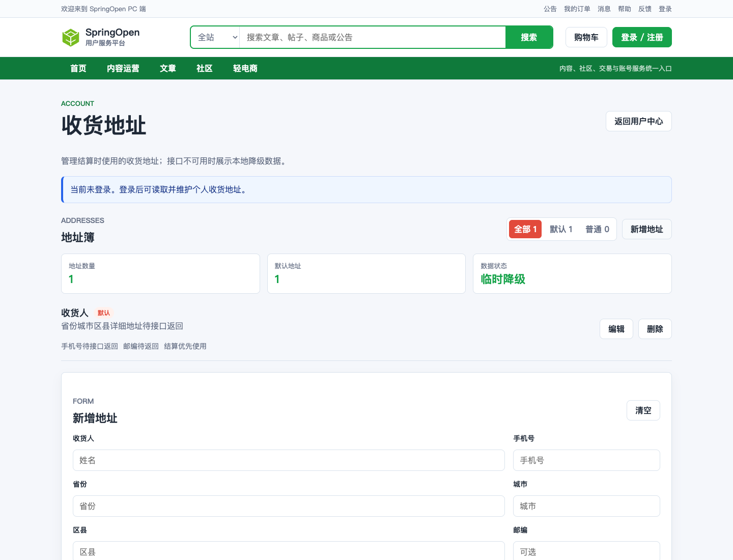Click the SpringOpen cube logo icon
The height and width of the screenshot is (560, 733).
tap(71, 37)
